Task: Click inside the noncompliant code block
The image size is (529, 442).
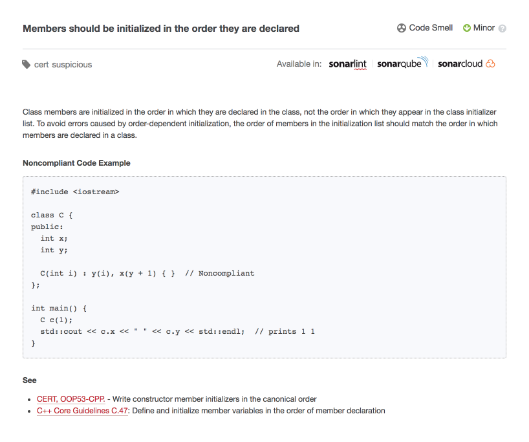Action: point(264,267)
